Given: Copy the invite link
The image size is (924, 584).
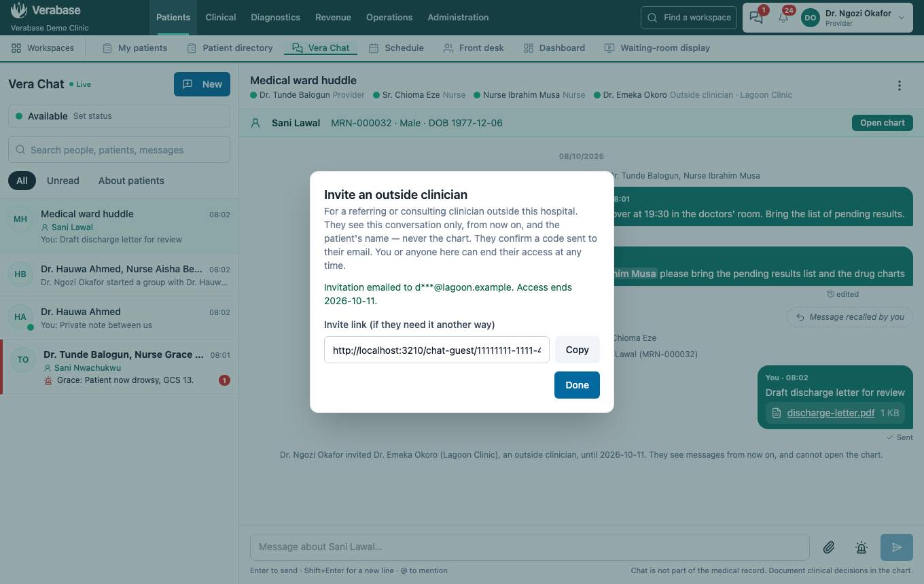Looking at the screenshot, I should (577, 350).
